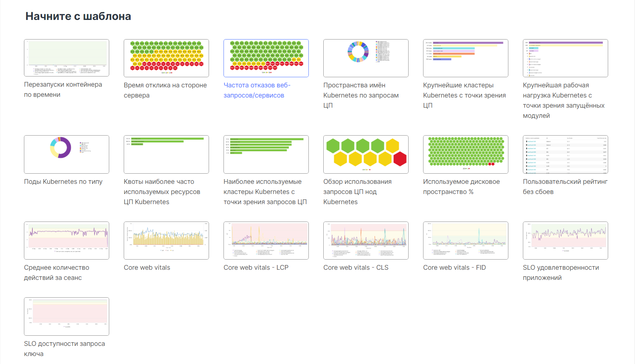Open the 'Пользовательский рейтинг без сбоев' table thumbnail
Image resolution: width=635 pixels, height=364 pixels.
(565, 154)
